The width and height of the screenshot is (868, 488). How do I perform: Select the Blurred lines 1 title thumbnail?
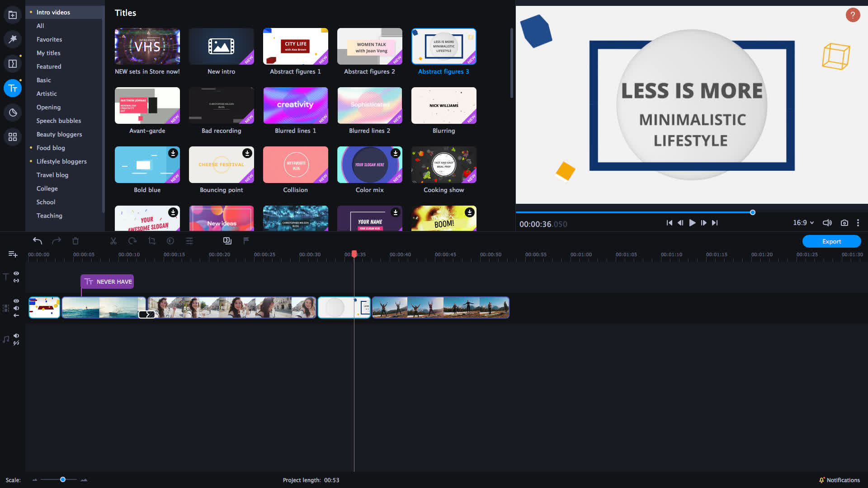coord(295,105)
